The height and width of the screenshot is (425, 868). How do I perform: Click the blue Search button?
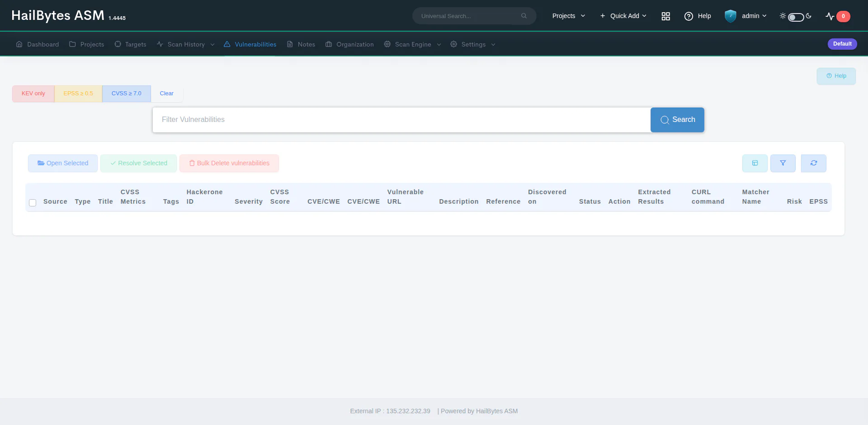point(677,120)
